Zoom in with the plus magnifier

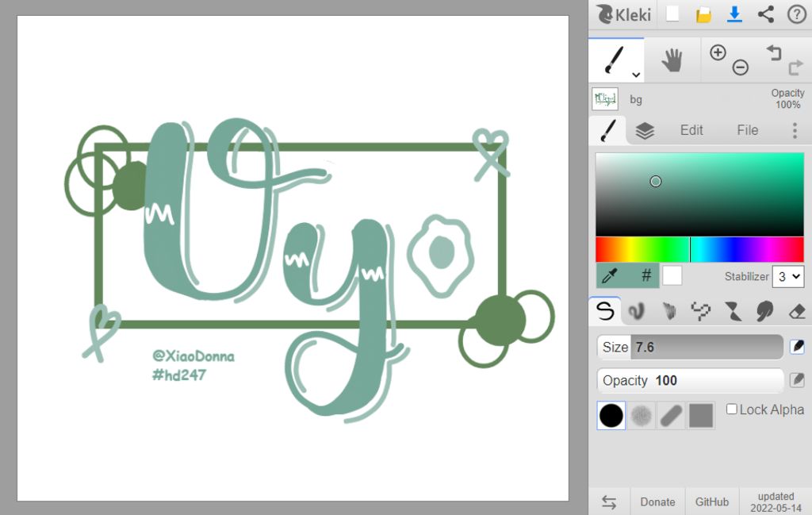pos(718,52)
